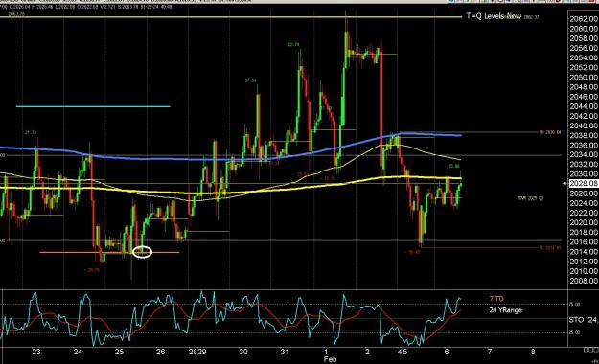Click the 15.96 swing label
Image resolution: width=599 pixels, height=364 pixels.
click(x=454, y=166)
